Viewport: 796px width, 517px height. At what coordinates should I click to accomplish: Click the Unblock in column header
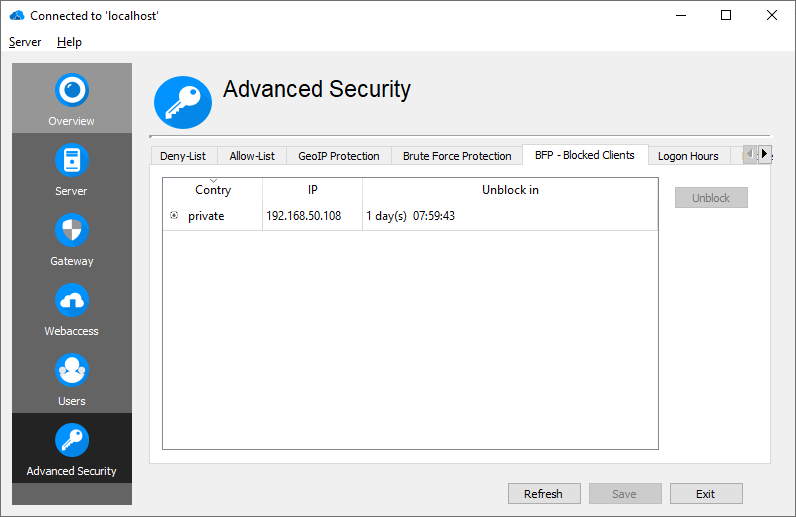[510, 190]
